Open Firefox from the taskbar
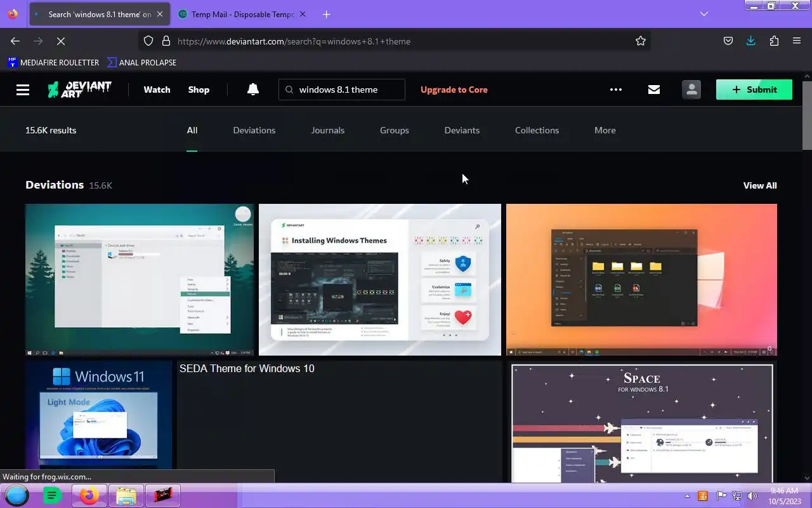812x508 pixels. 89,495
